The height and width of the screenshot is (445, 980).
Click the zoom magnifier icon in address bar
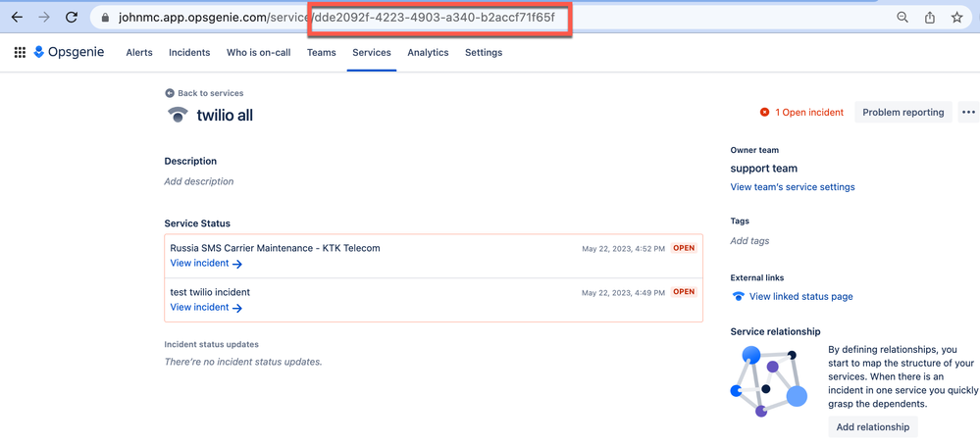pyautogui.click(x=903, y=18)
